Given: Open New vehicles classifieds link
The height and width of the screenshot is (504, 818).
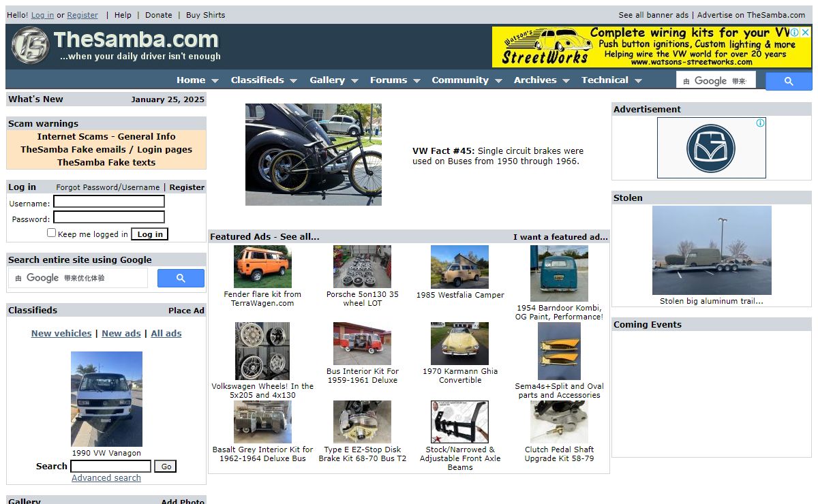Looking at the screenshot, I should pyautogui.click(x=61, y=334).
